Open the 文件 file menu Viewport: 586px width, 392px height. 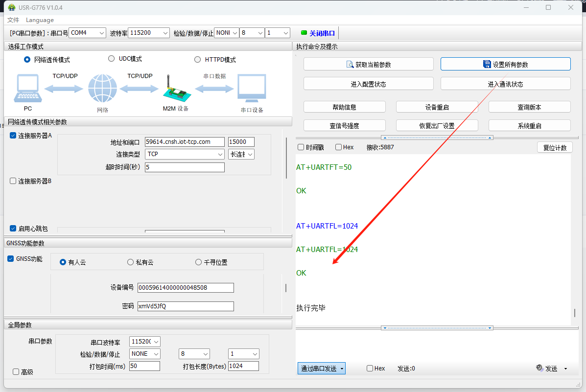coord(13,20)
